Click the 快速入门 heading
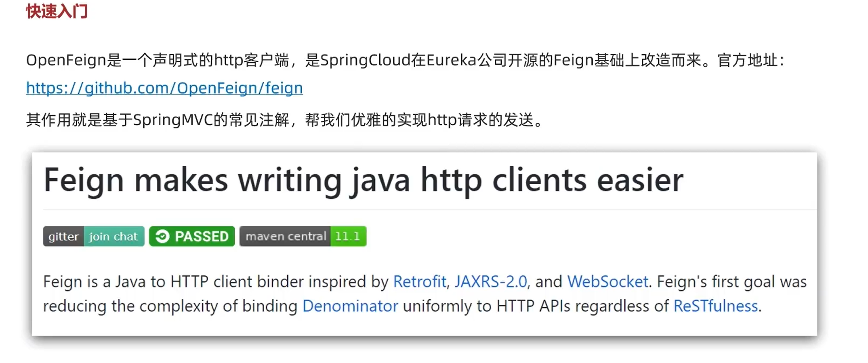The height and width of the screenshot is (363, 868). [x=57, y=11]
